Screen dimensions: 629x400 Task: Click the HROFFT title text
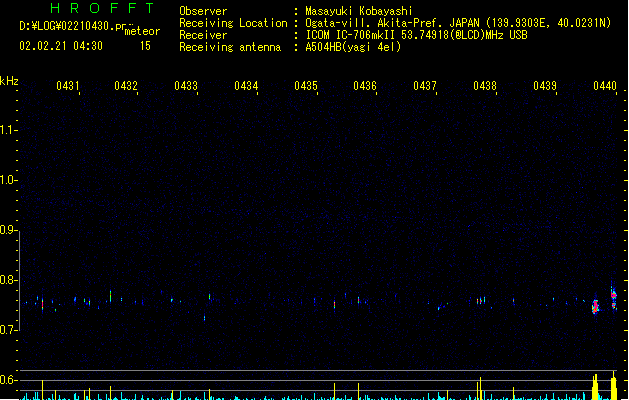[x=102, y=8]
